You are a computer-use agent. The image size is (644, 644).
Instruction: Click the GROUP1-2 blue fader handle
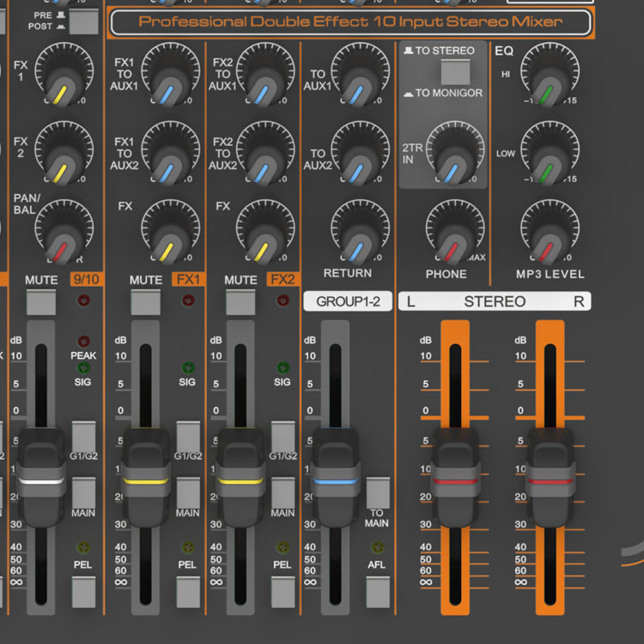click(335, 477)
